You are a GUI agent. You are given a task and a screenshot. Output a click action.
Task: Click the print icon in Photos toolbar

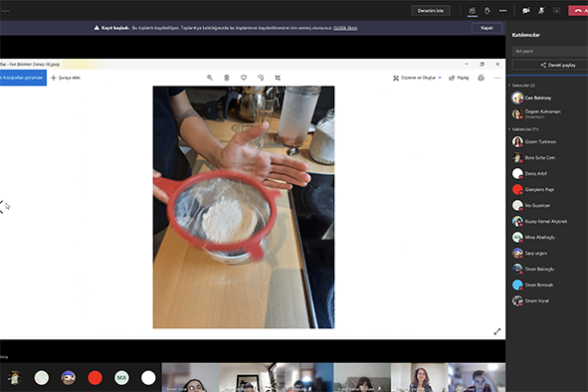tap(482, 78)
